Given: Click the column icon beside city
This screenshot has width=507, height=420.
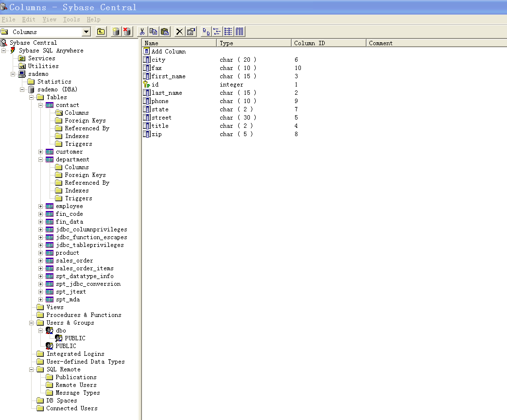Looking at the screenshot, I should [146, 59].
